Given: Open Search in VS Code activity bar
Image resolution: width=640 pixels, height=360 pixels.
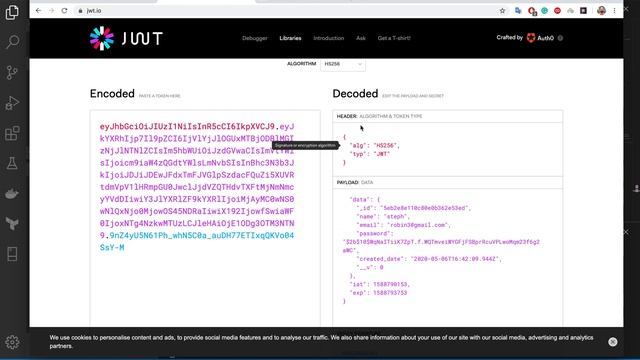Looking at the screenshot, I should (12, 42).
